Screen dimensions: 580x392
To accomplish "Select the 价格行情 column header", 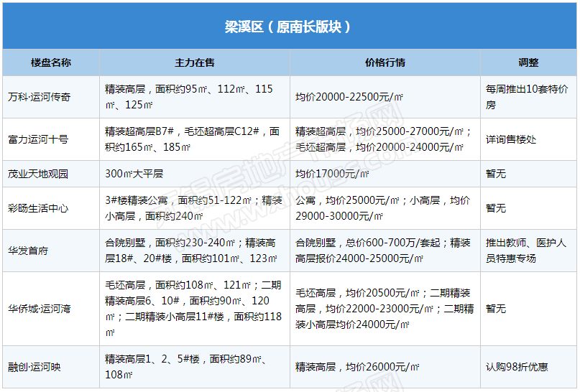I will tap(385, 62).
